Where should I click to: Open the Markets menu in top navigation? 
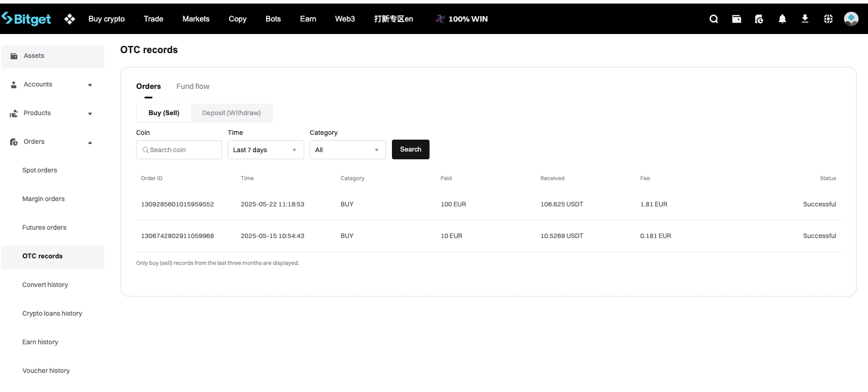point(196,19)
